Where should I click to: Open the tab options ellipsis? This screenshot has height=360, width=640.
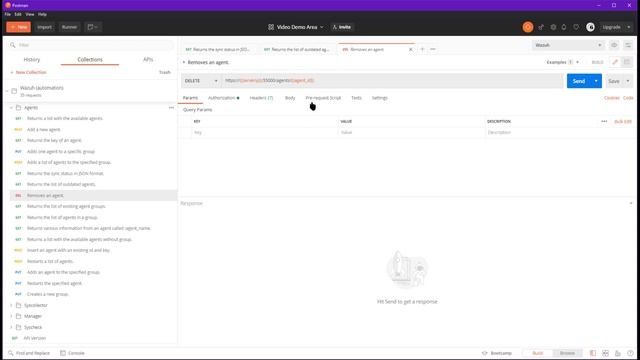tap(433, 49)
